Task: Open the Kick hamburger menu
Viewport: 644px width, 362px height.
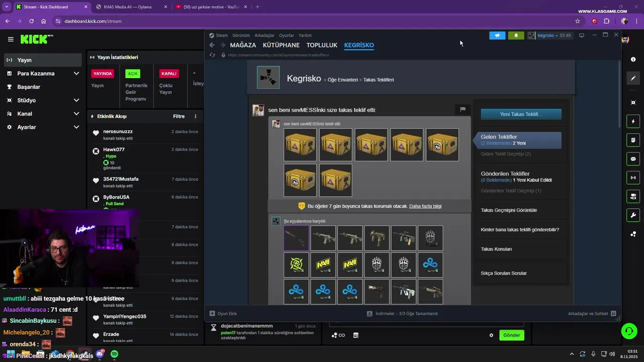Action: (11, 39)
